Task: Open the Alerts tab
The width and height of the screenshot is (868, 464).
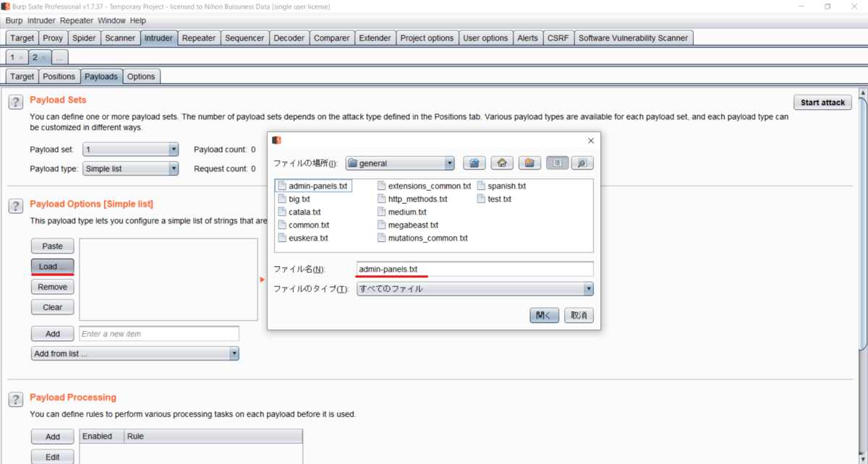Action: 527,38
